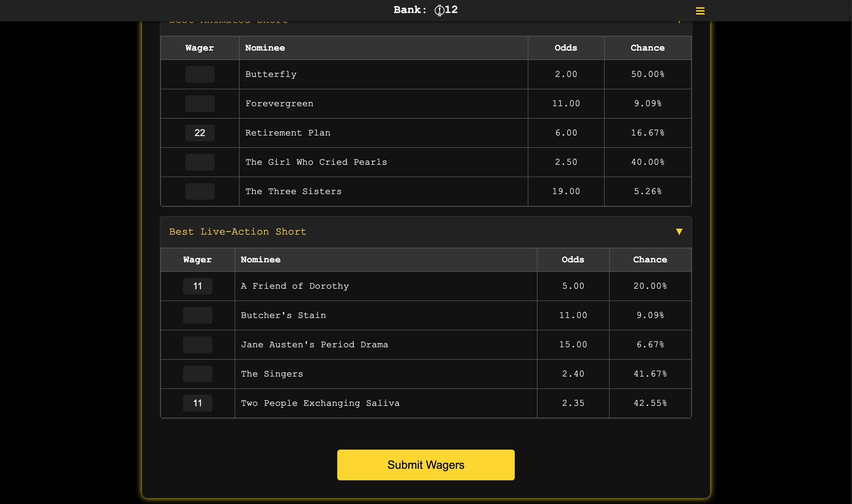Viewport: 852px width, 504px height.
Task: Click wager field for The Girl Who Cried Pearls
Action: tap(200, 162)
